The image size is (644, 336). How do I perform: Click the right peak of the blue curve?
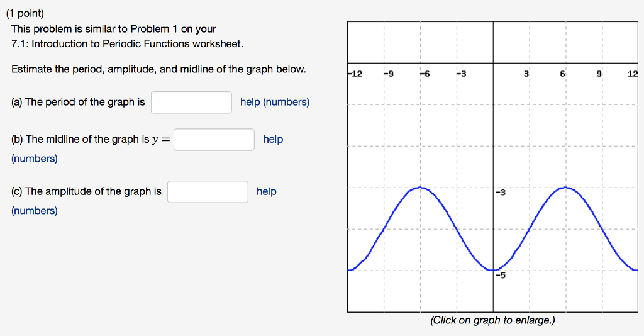pyautogui.click(x=566, y=188)
